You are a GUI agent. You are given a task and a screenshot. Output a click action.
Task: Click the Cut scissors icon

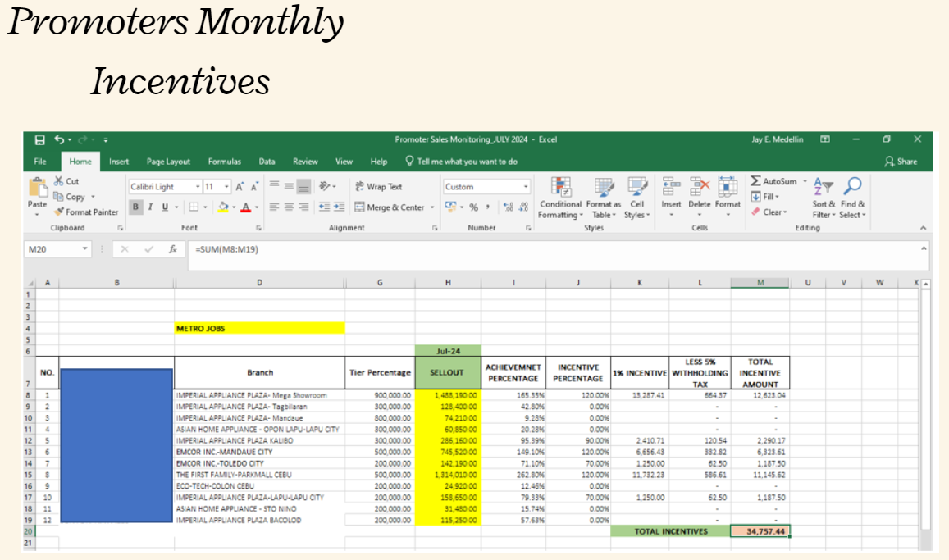tap(59, 181)
